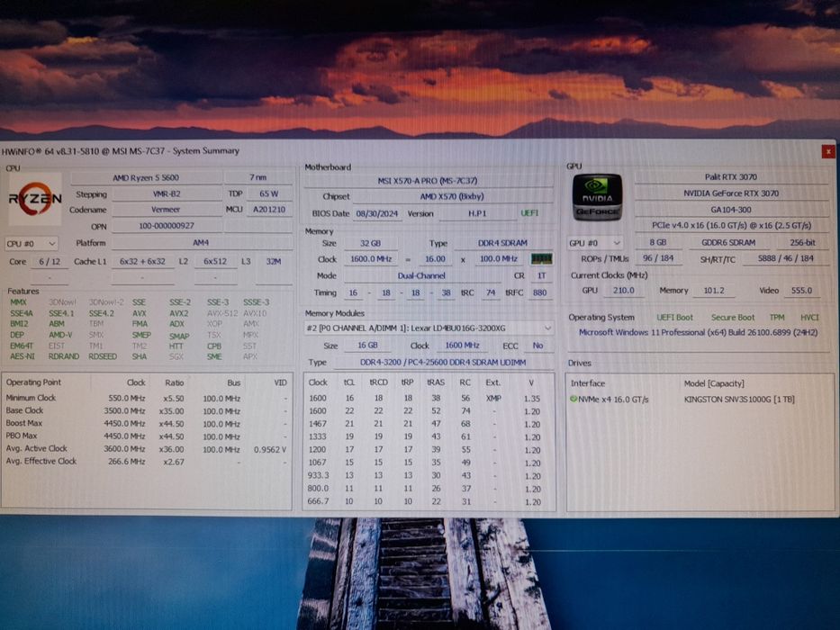Select the AMD Ryzen 5 5600 name field

146,177
